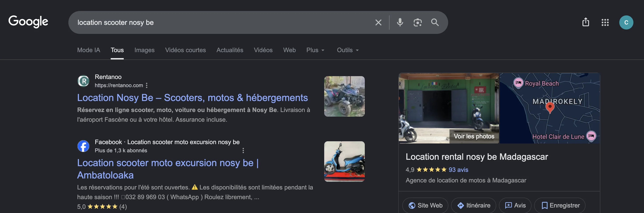Submit search with magnifying glass icon
644x213 pixels.
click(435, 22)
